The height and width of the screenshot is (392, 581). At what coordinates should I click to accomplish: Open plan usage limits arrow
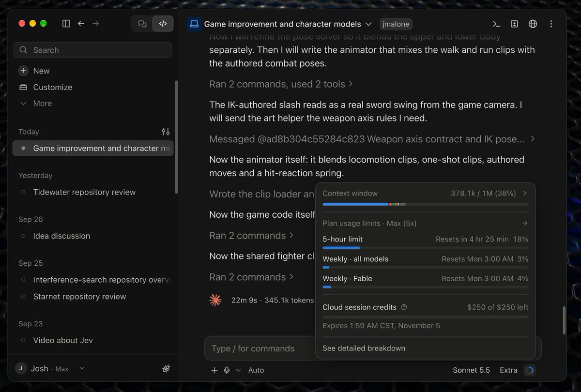pyautogui.click(x=525, y=223)
